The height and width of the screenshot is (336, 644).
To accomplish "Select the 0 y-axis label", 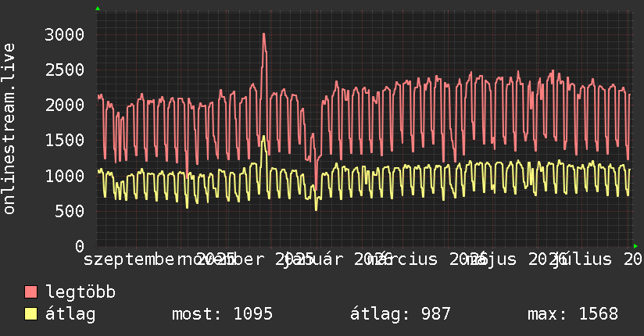I will tap(80, 246).
